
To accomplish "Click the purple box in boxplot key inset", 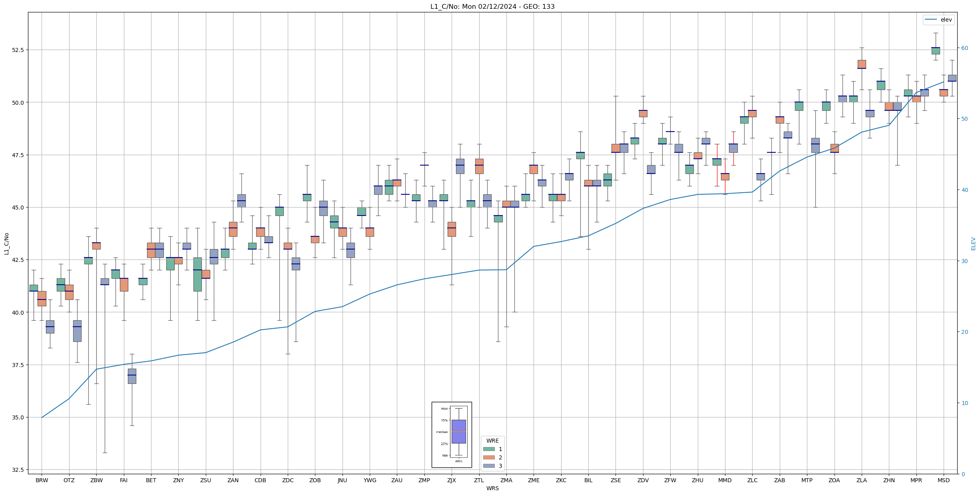I will [458, 431].
